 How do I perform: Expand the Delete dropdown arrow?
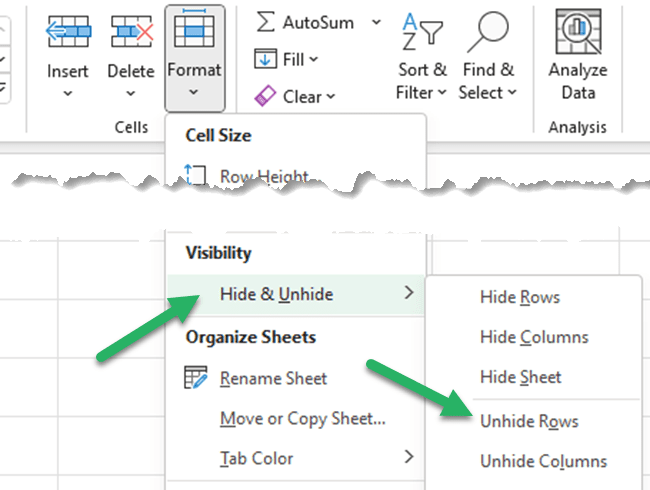pos(131,93)
